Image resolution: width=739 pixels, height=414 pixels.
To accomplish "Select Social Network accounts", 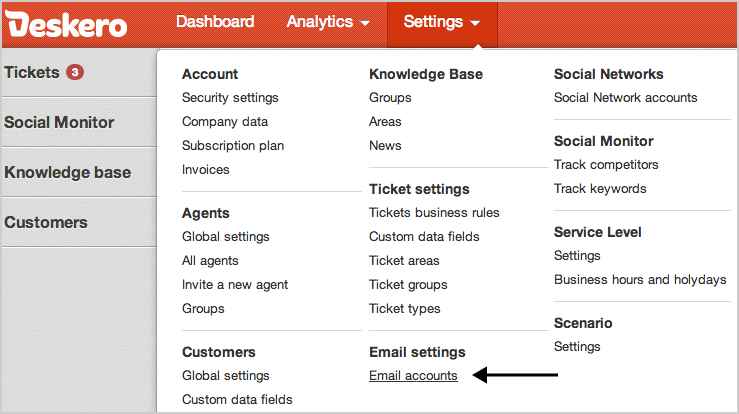I will coord(625,98).
